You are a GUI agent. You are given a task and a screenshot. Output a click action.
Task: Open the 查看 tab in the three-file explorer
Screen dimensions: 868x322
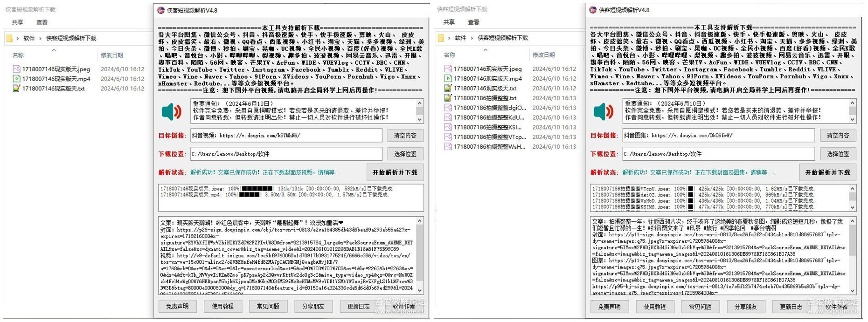click(42, 22)
